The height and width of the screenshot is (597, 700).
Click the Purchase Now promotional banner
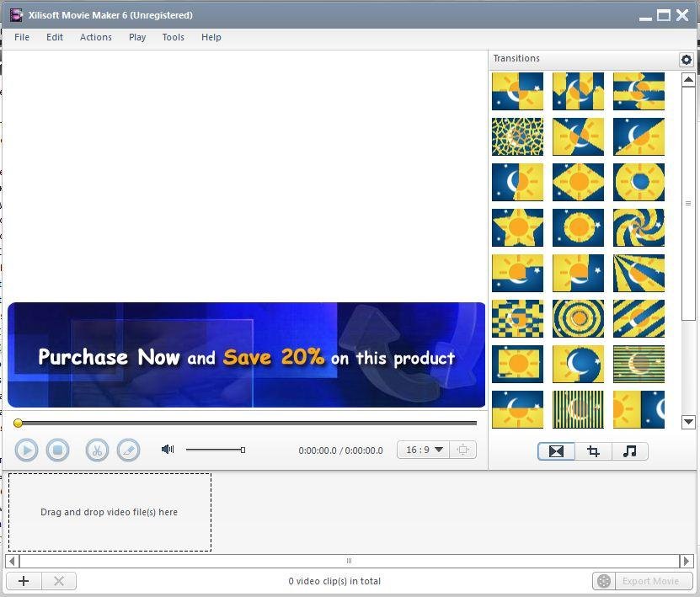(x=246, y=356)
